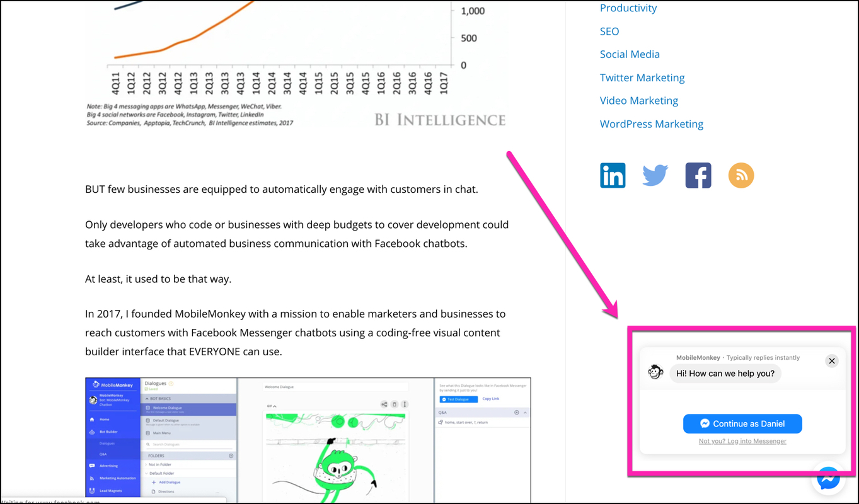This screenshot has width=859, height=504.
Task: Open the Facebook social icon
Action: [698, 175]
